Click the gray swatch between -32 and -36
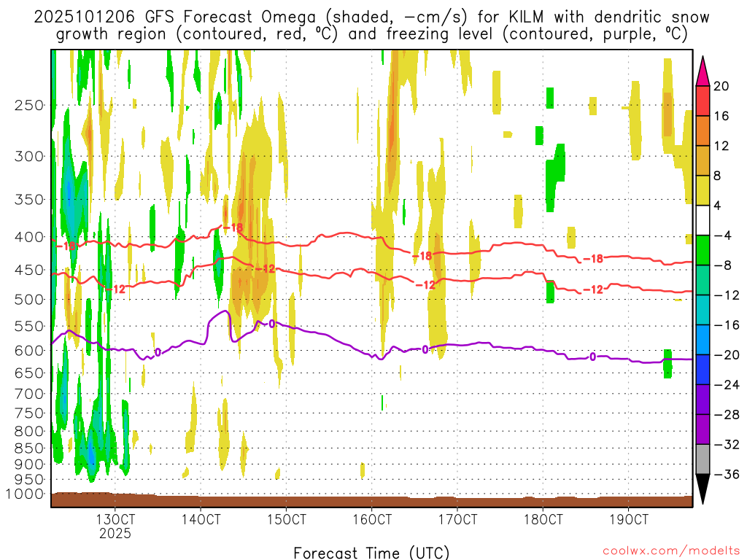The width and height of the screenshot is (747, 560). [703, 459]
